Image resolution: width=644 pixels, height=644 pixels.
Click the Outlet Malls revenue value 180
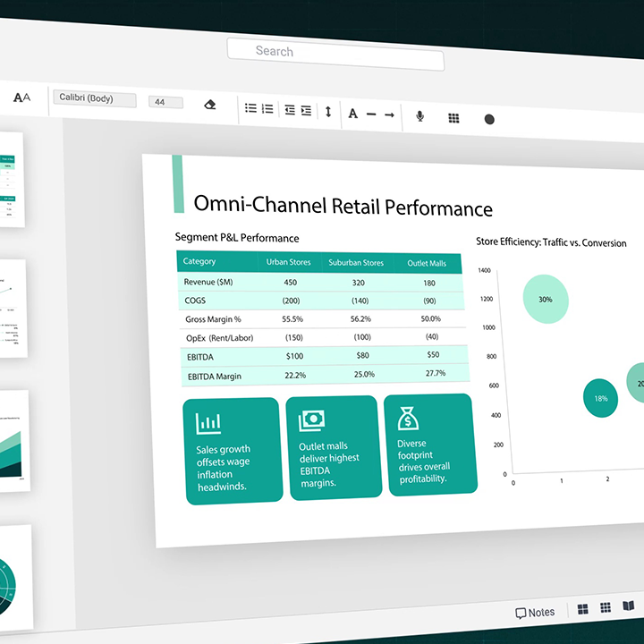(429, 283)
